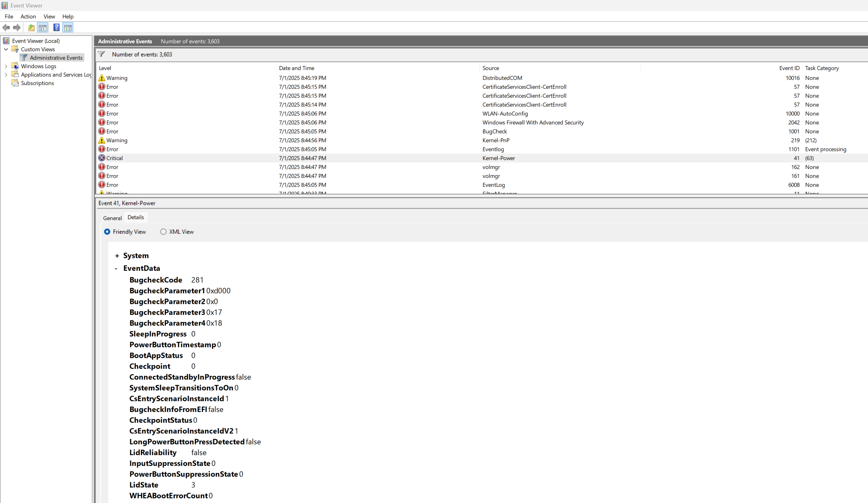
Task: Click the LidState field label
Action: [144, 485]
